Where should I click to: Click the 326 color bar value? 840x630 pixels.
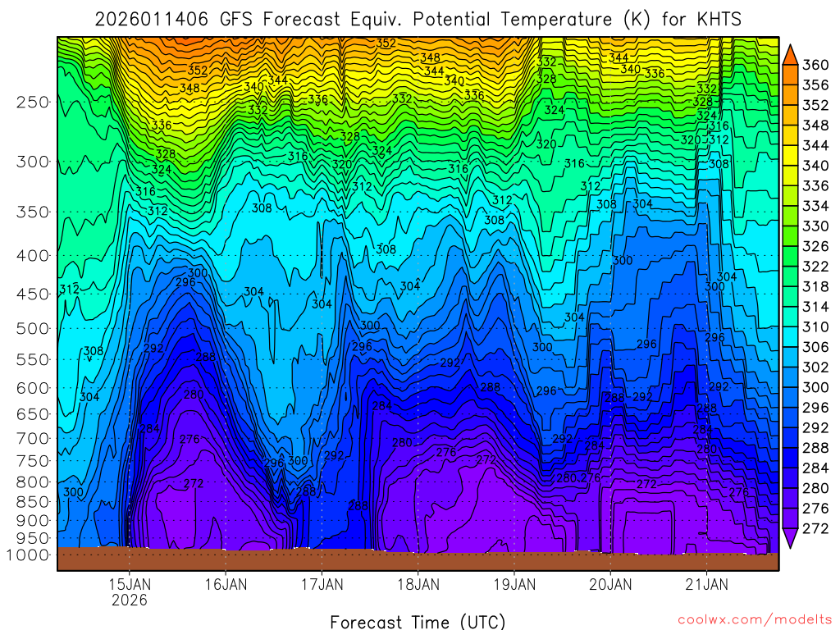(815, 246)
